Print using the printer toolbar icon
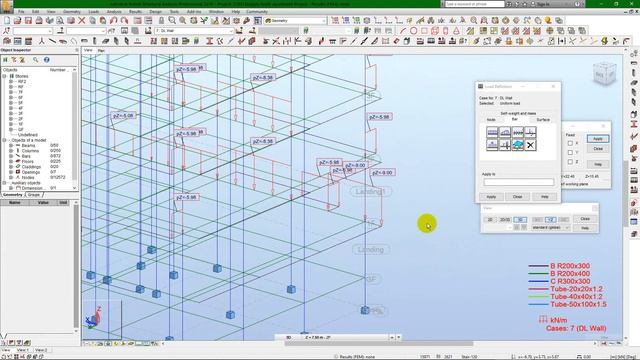640x360 pixels. click(39, 20)
